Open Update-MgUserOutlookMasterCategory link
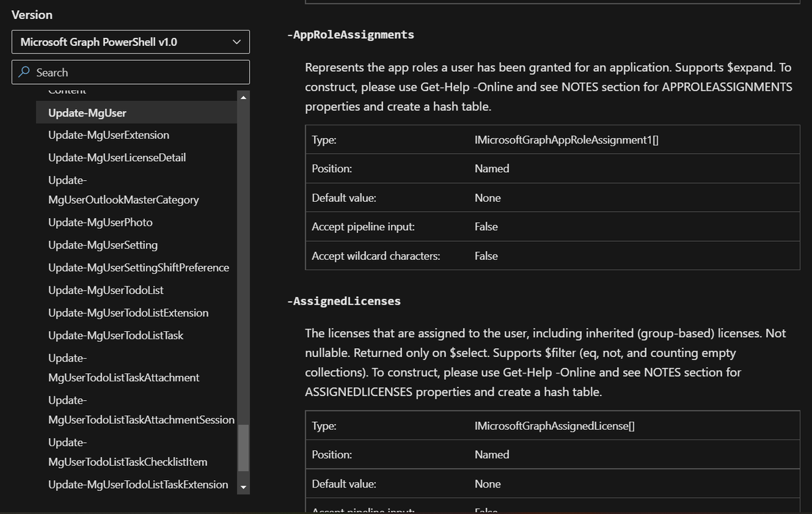The width and height of the screenshot is (812, 514). [x=124, y=190]
